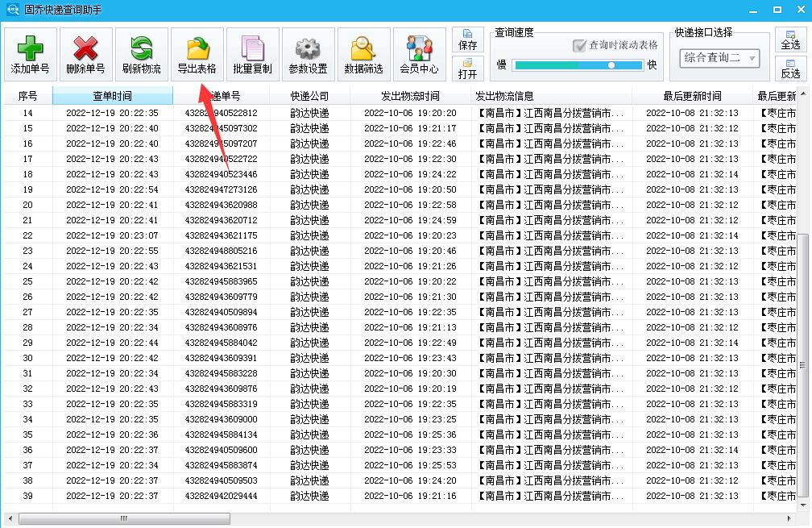Close the 固乔快递查询助手 window

pyautogui.click(x=801, y=10)
